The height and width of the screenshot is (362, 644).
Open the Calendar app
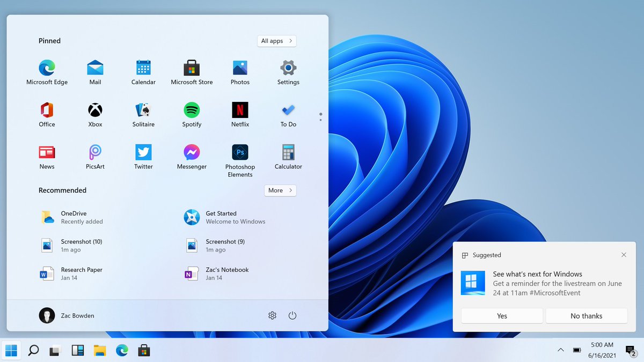click(x=143, y=72)
